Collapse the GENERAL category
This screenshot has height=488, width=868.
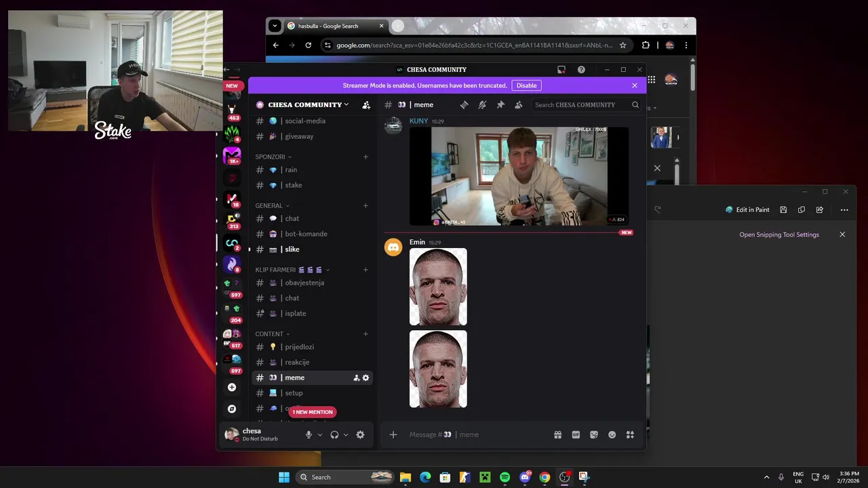click(272, 205)
